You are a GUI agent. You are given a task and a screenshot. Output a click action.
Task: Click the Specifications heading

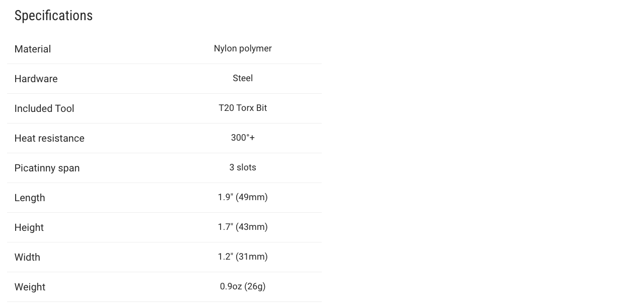[53, 16]
